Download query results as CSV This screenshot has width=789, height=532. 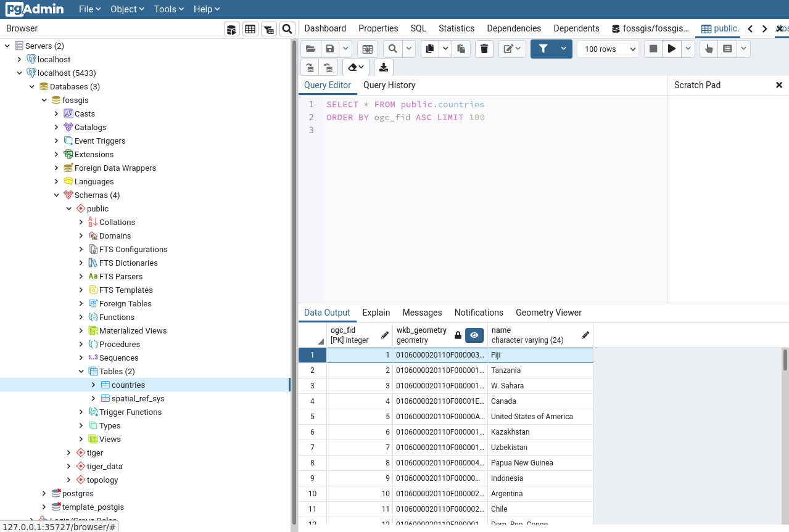pos(383,68)
